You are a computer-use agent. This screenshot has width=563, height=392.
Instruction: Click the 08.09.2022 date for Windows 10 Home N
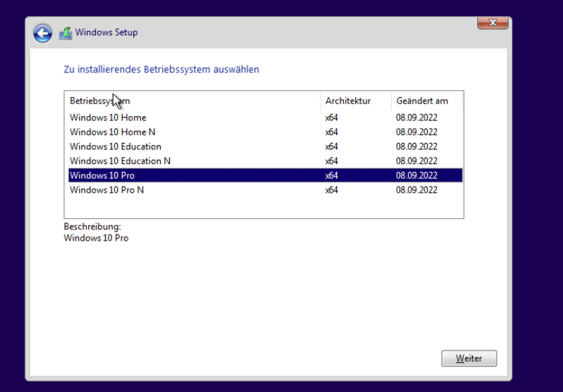[x=416, y=132]
